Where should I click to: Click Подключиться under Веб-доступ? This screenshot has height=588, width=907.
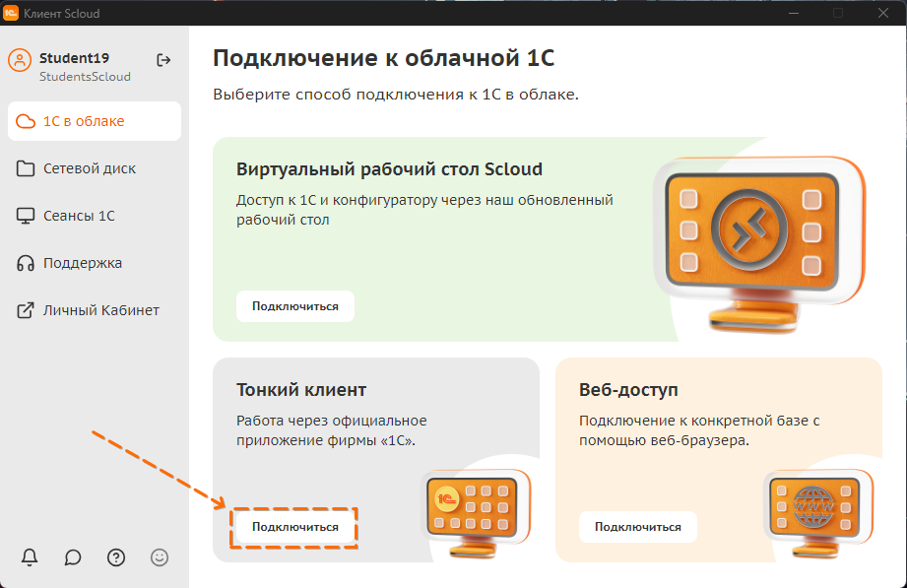[638, 527]
